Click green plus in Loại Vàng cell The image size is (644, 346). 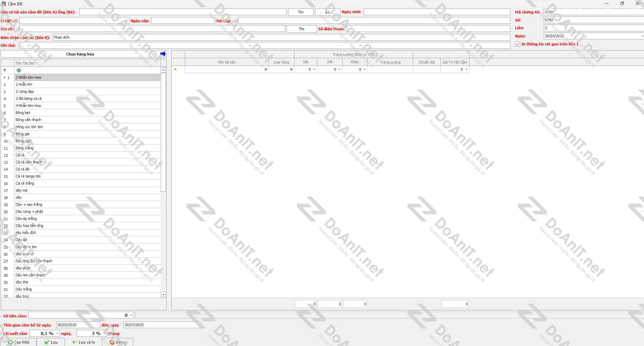point(291,69)
